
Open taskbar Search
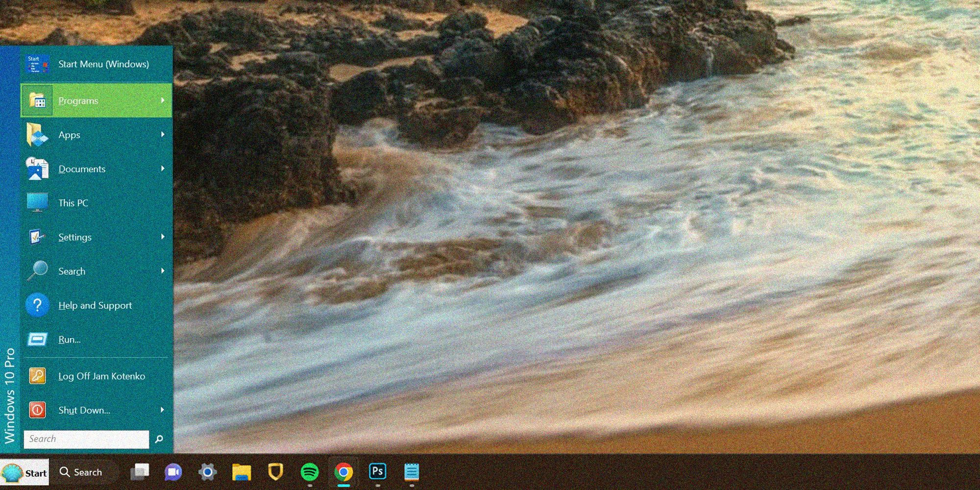[x=81, y=472]
